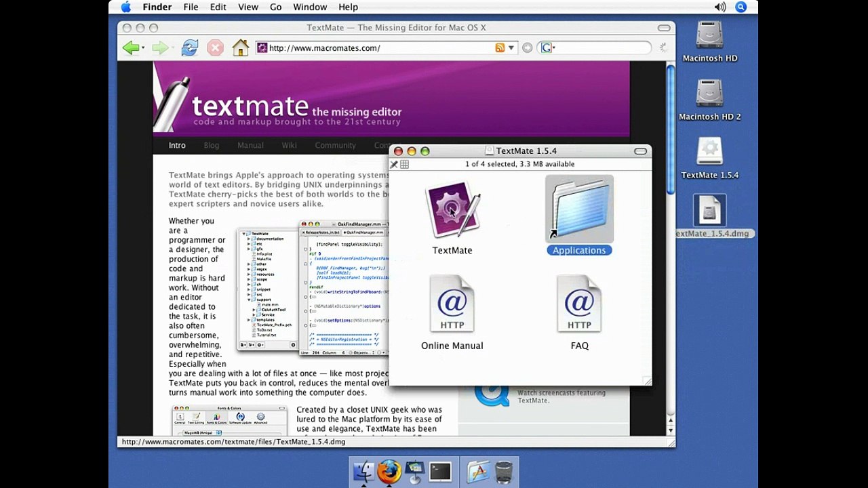This screenshot has width=868, height=488.
Task: Open the Wiki tab on the webpage
Action: pyautogui.click(x=290, y=145)
